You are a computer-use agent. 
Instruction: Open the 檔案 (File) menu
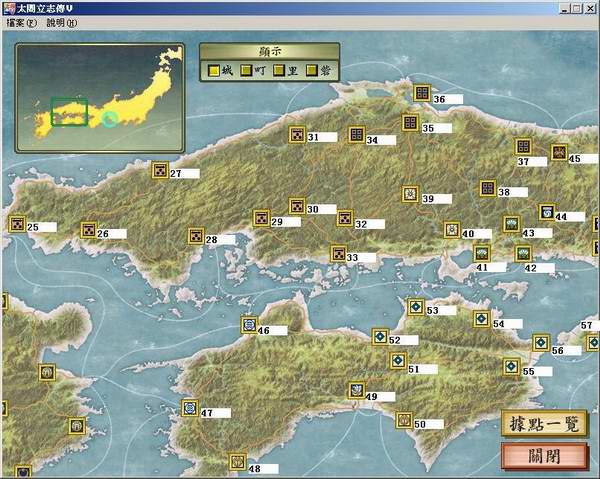point(22,22)
